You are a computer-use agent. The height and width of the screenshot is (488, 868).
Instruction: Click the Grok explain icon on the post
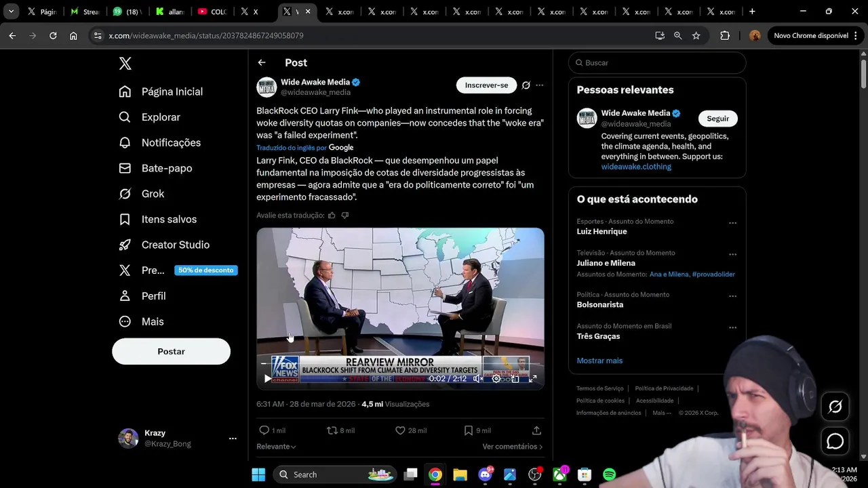coord(526,85)
